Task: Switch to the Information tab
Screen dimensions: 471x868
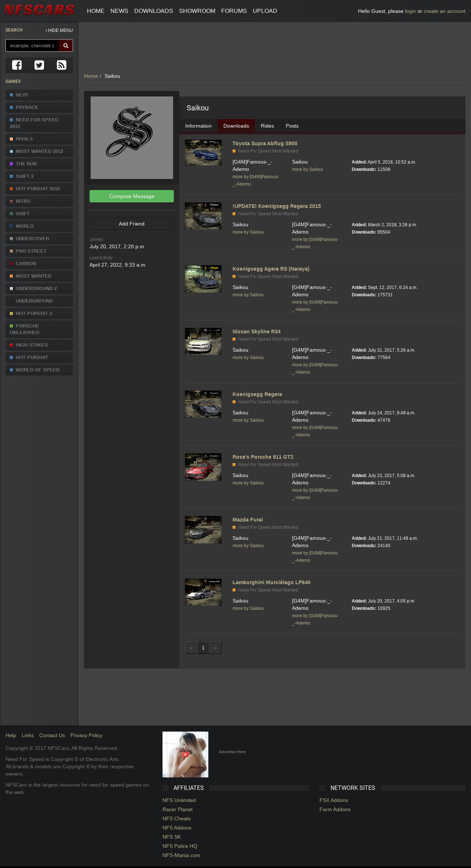Action: (x=198, y=126)
